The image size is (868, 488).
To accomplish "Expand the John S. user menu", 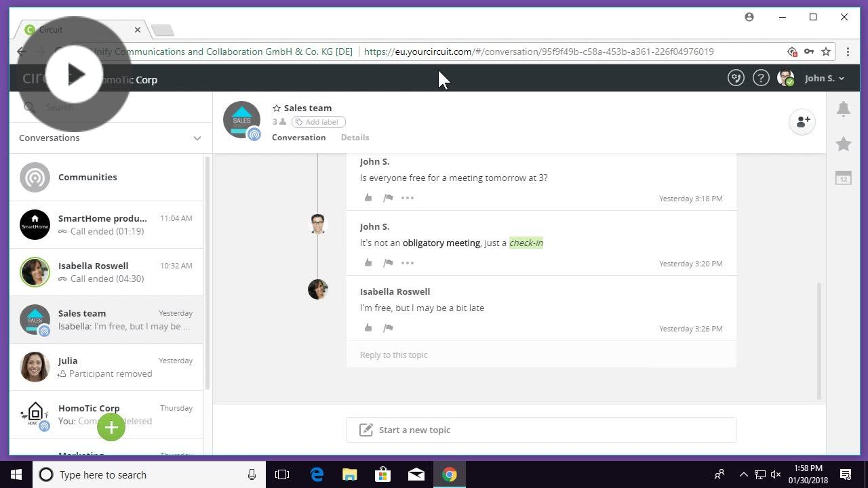I will (825, 78).
